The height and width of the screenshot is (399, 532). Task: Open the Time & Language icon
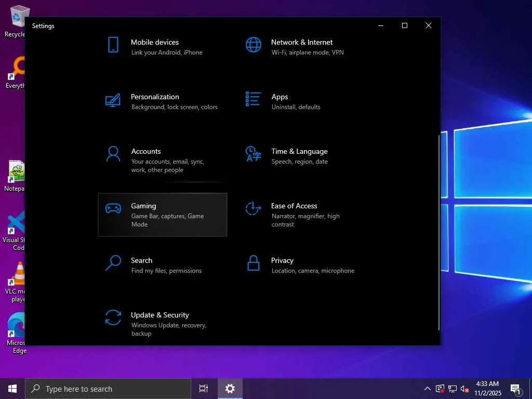coord(253,154)
